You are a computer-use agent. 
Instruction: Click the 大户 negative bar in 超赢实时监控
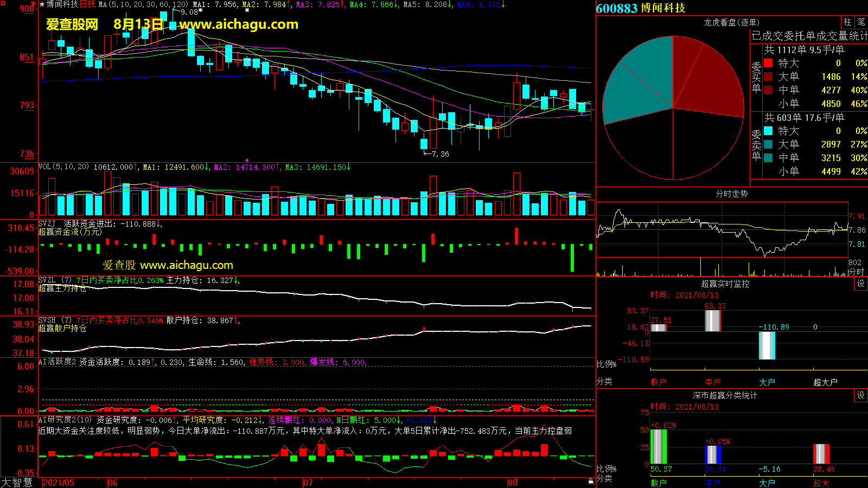pos(767,345)
